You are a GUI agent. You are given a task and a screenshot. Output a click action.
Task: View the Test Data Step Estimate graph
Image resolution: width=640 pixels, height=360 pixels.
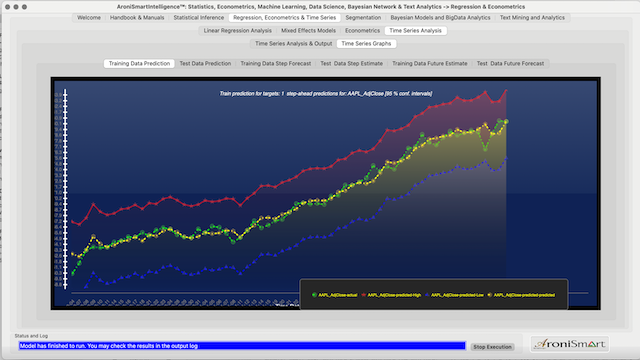pos(351,64)
